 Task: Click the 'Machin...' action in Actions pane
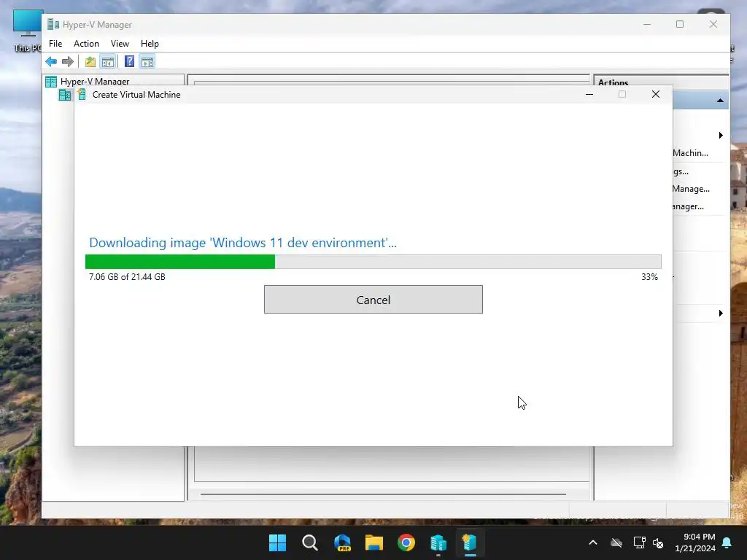point(690,153)
